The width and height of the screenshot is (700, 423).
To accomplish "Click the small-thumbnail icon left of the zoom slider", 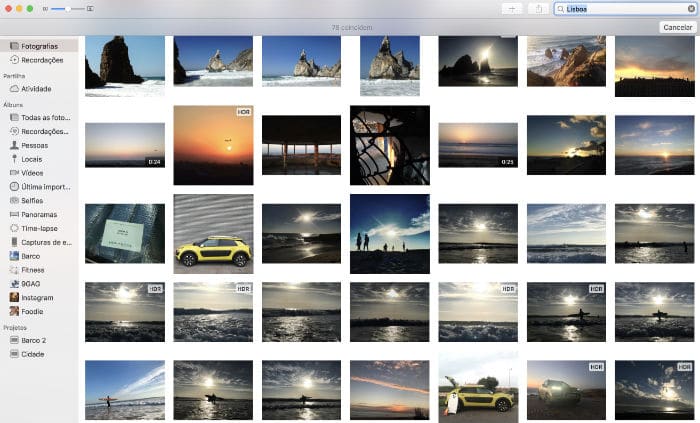I will pyautogui.click(x=45, y=8).
